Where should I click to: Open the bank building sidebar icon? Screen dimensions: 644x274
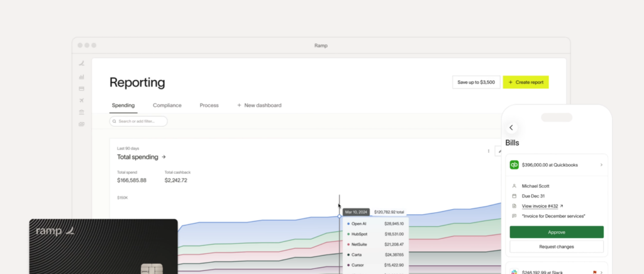(x=81, y=112)
